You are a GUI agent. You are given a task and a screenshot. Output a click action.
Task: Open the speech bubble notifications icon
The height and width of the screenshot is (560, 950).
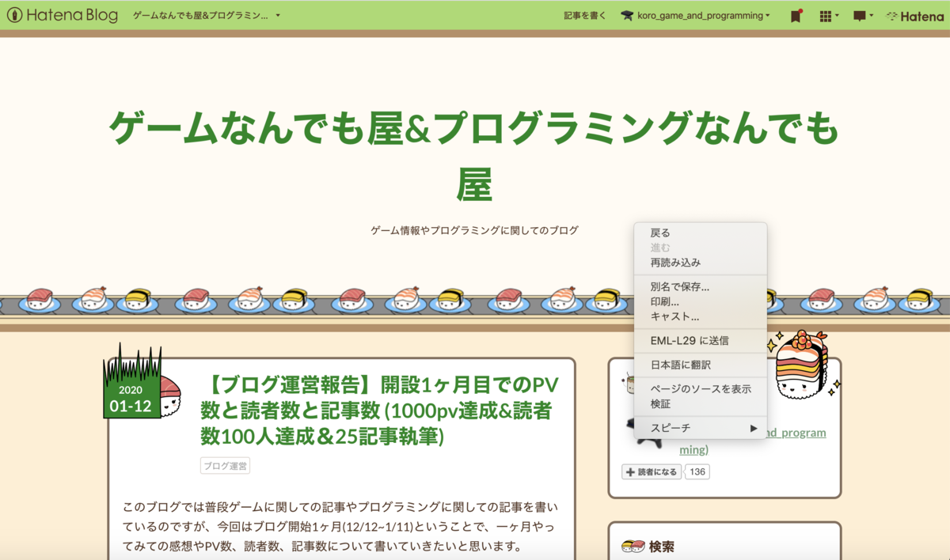tap(863, 15)
